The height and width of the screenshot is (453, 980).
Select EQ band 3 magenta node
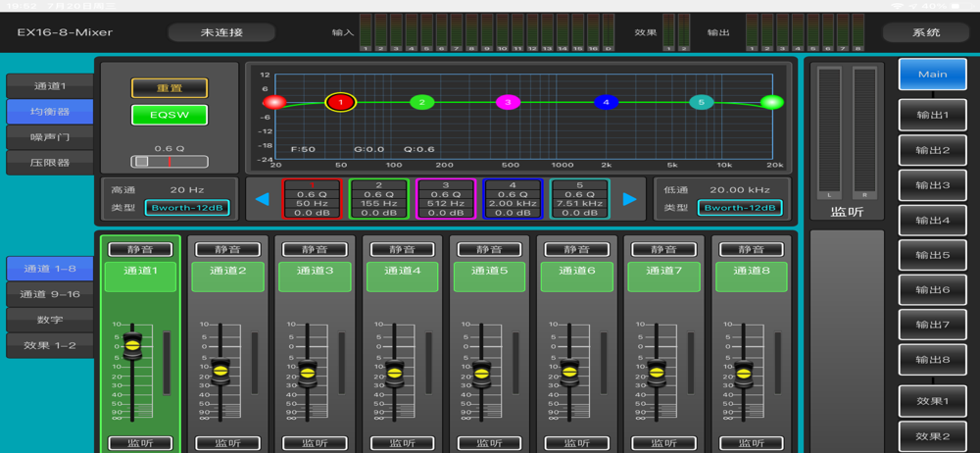[508, 102]
